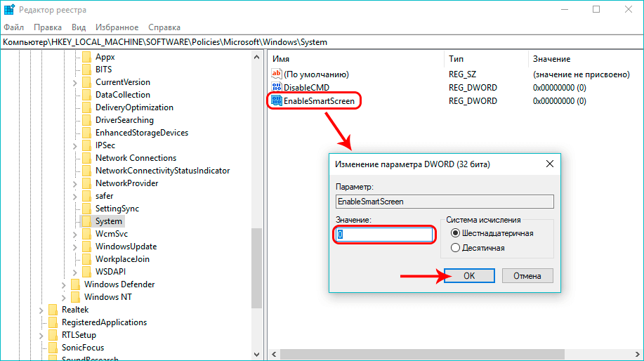Open the Избранное menu
This screenshot has width=644, height=361.
click(x=117, y=27)
